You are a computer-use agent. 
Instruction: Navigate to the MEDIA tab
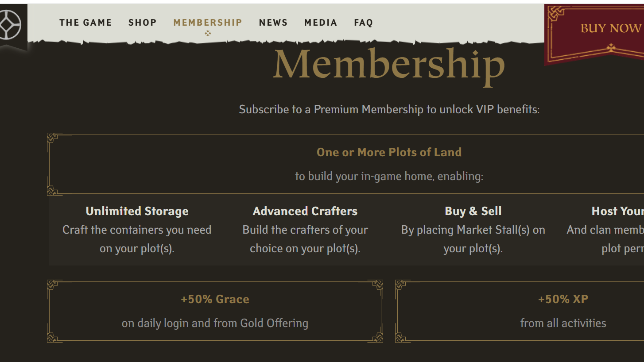click(x=321, y=22)
